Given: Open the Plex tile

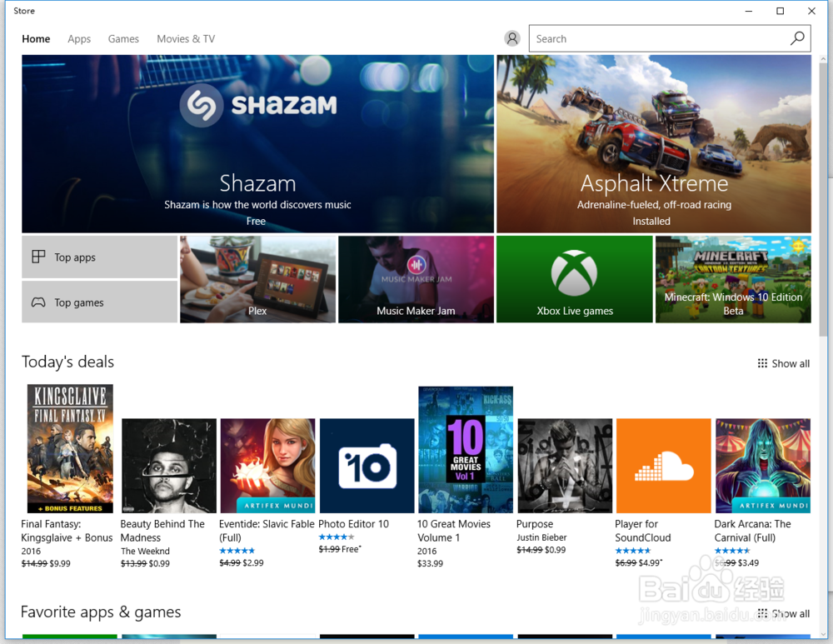Looking at the screenshot, I should [257, 279].
